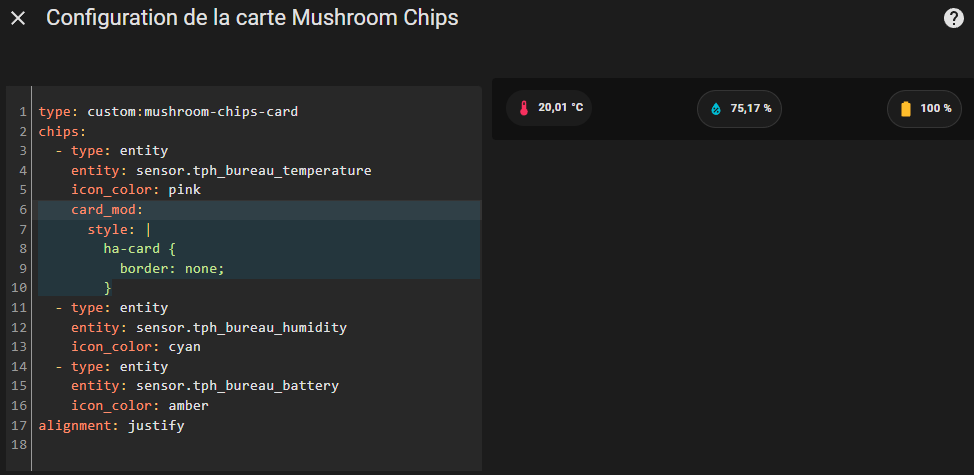Click the cyan icon_color value
974x475 pixels.
(184, 347)
